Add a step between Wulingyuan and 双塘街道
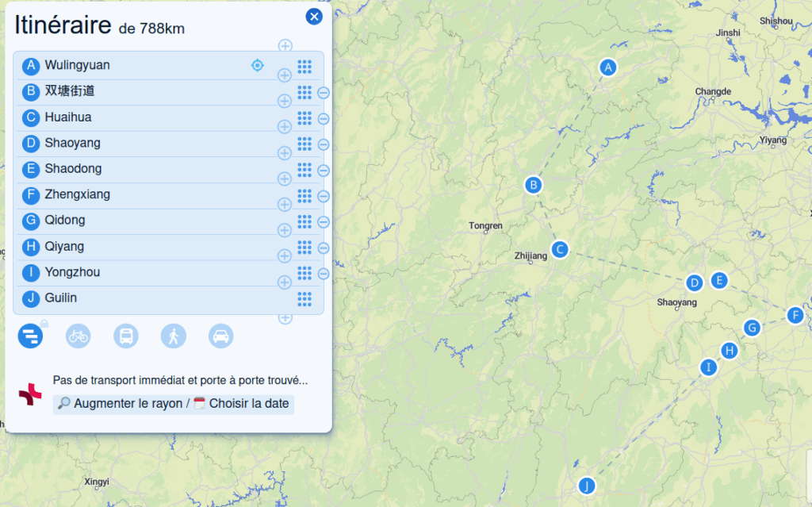The height and width of the screenshot is (507, 812). 284,75
